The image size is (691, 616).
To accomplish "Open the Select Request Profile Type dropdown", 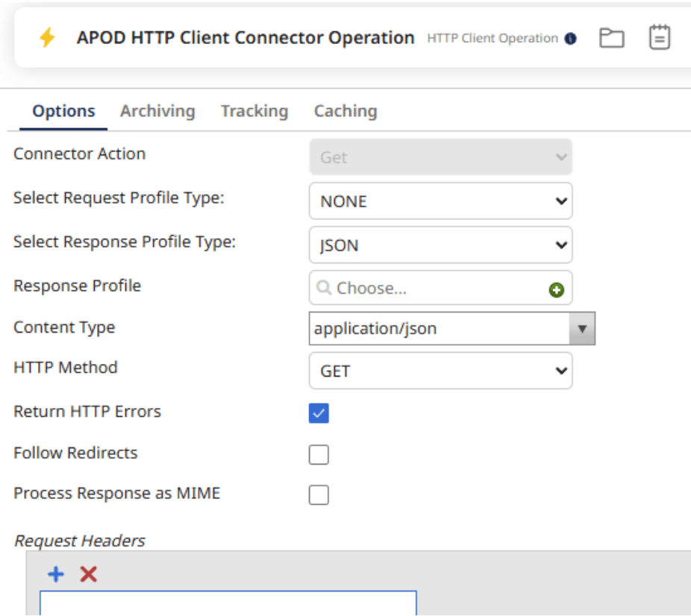I will [x=440, y=201].
